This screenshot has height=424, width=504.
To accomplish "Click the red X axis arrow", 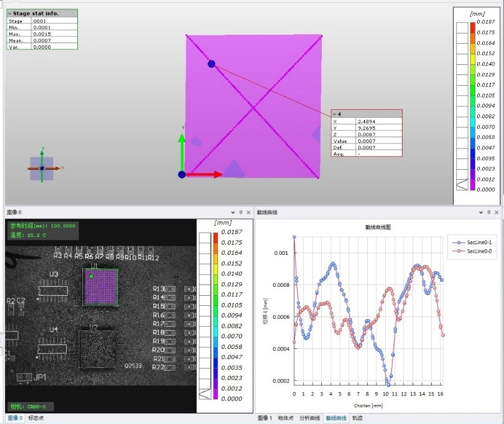I will (x=205, y=174).
